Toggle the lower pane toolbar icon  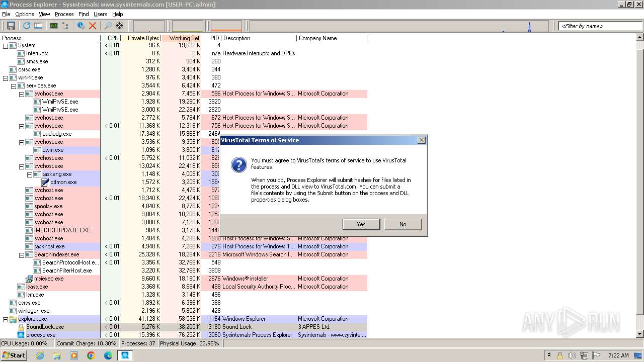tap(38, 26)
